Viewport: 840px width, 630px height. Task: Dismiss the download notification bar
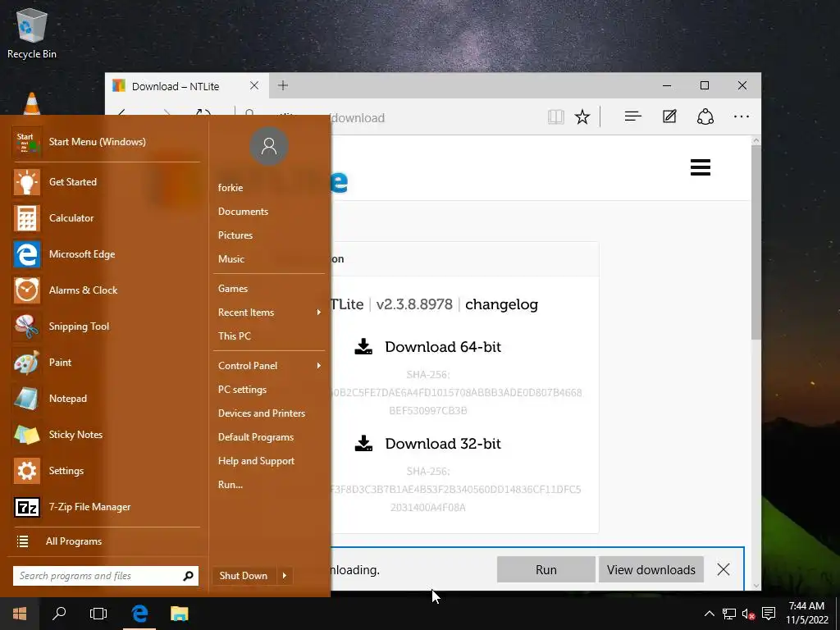pyautogui.click(x=724, y=569)
